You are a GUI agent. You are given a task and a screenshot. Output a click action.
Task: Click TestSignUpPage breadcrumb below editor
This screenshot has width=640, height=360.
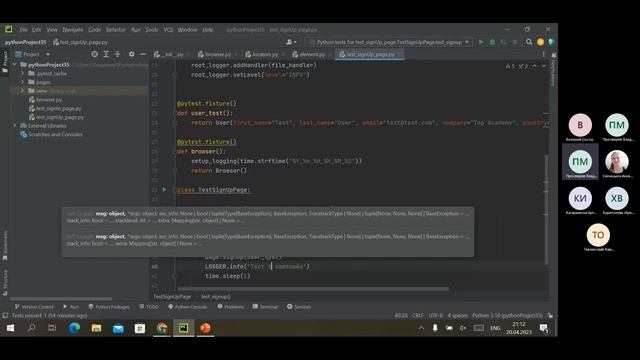coord(172,297)
